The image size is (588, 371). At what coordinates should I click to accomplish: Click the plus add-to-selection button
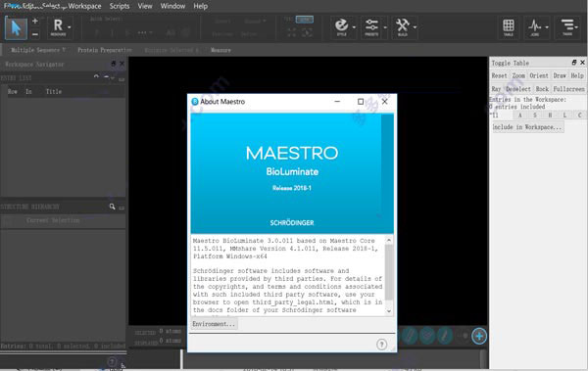pyautogui.click(x=35, y=22)
